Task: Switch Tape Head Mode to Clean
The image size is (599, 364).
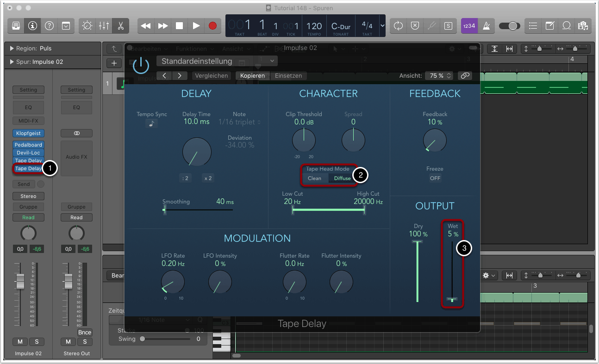Action: 314,179
